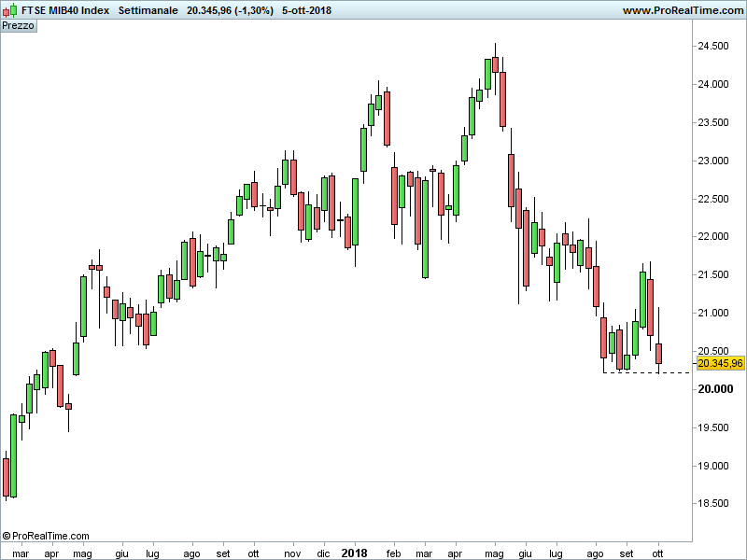
Task: Click the 24.500 price axis label
Action: tap(713, 46)
